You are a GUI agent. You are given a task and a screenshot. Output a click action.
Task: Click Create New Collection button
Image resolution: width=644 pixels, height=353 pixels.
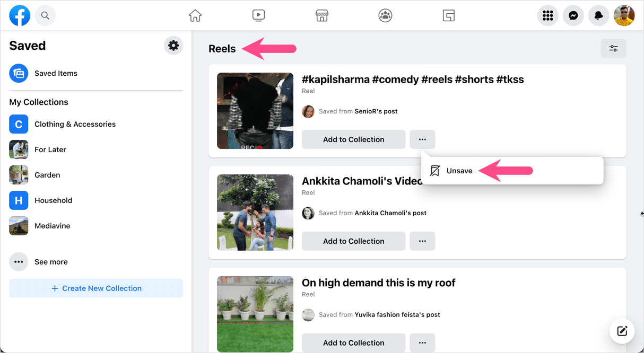click(96, 288)
